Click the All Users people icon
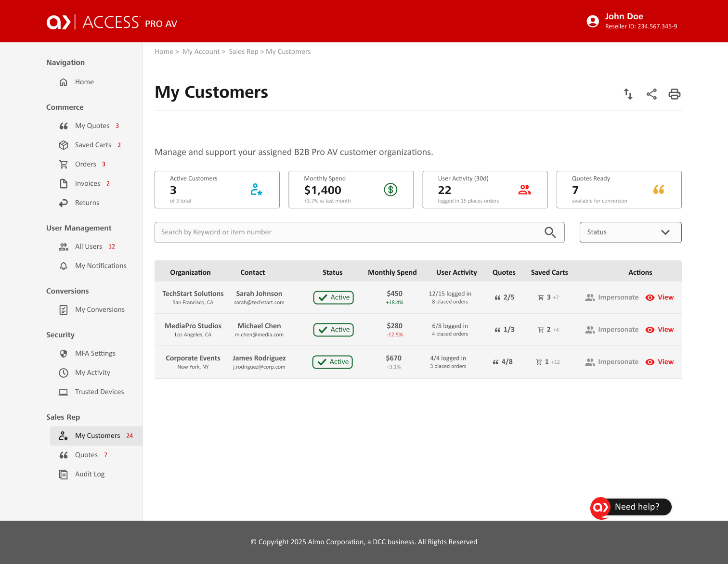The height and width of the screenshot is (564, 728). [x=64, y=247]
